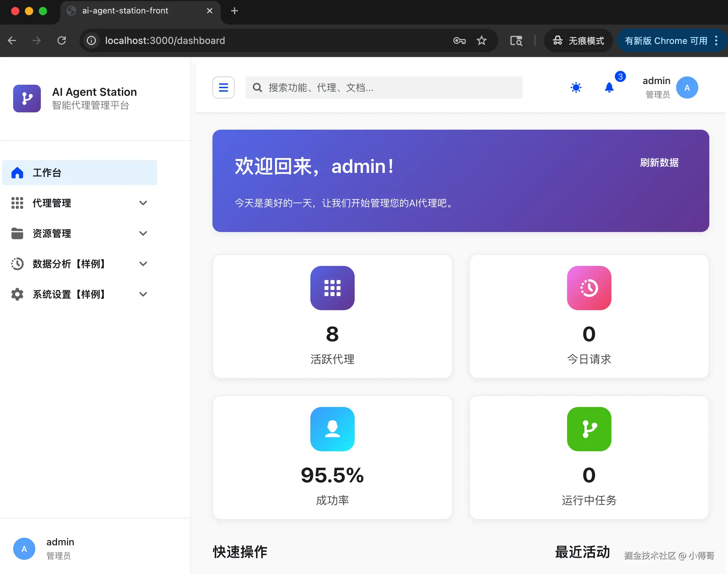Expand the 资源管理 menu chevron
728x574 pixels.
(143, 233)
